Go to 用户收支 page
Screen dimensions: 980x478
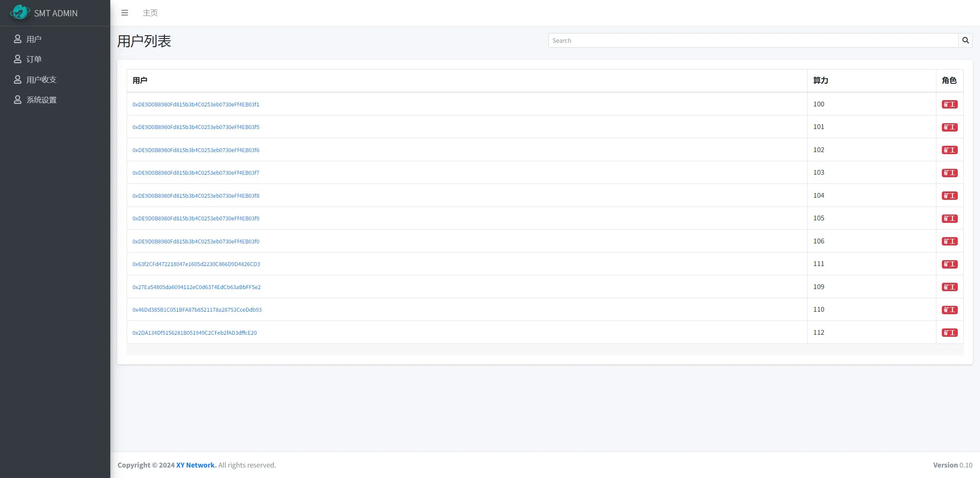(42, 80)
